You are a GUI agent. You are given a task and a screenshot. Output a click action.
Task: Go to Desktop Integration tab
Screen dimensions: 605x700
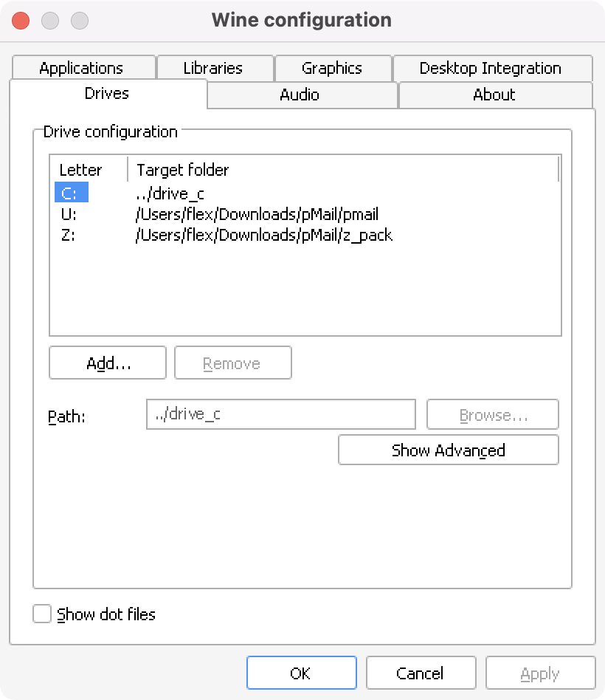click(x=493, y=68)
